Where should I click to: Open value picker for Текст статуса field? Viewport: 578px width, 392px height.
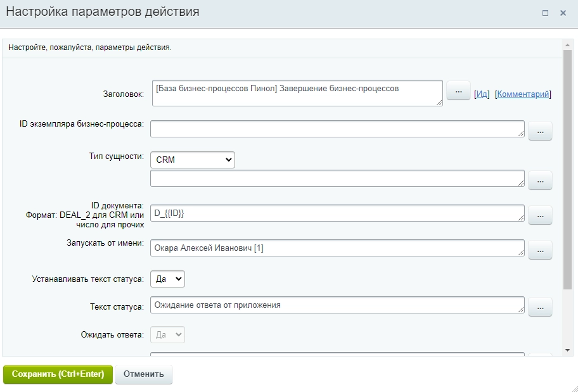click(540, 307)
